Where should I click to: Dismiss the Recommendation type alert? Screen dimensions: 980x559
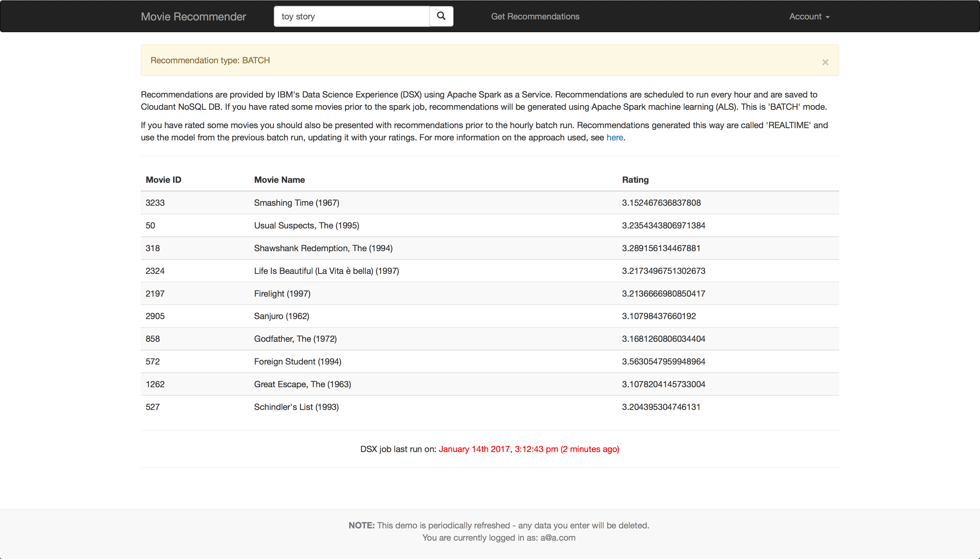pyautogui.click(x=825, y=62)
